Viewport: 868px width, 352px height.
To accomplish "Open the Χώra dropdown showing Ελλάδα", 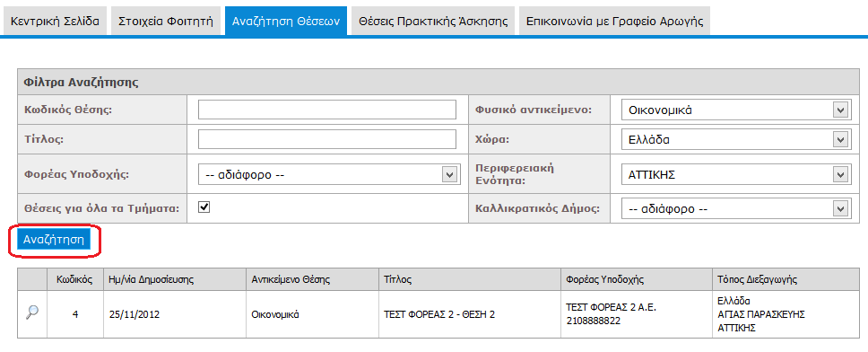I will point(734,140).
